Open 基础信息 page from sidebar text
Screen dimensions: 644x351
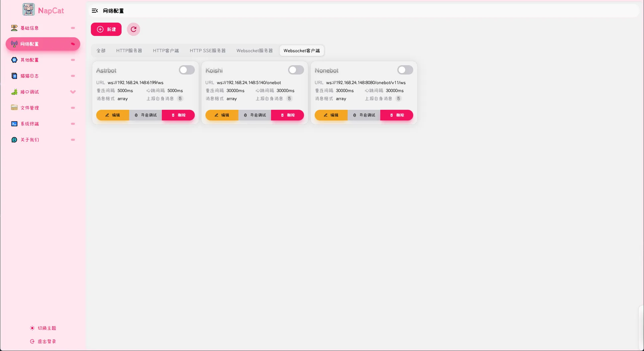pyautogui.click(x=30, y=28)
